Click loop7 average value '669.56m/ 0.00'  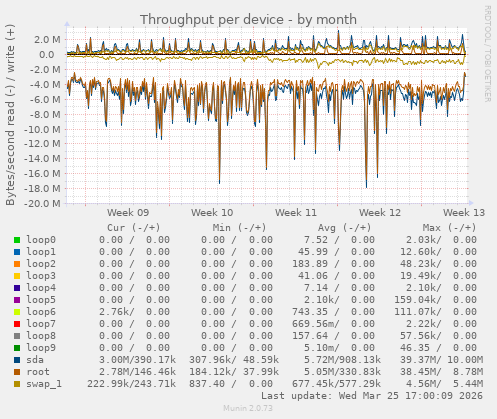[334, 324]
